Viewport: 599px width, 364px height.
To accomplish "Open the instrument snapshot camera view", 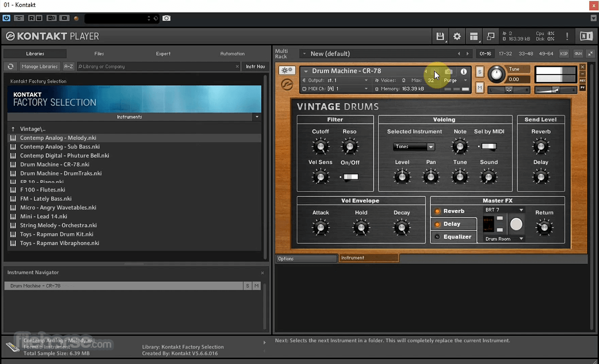I will point(448,72).
